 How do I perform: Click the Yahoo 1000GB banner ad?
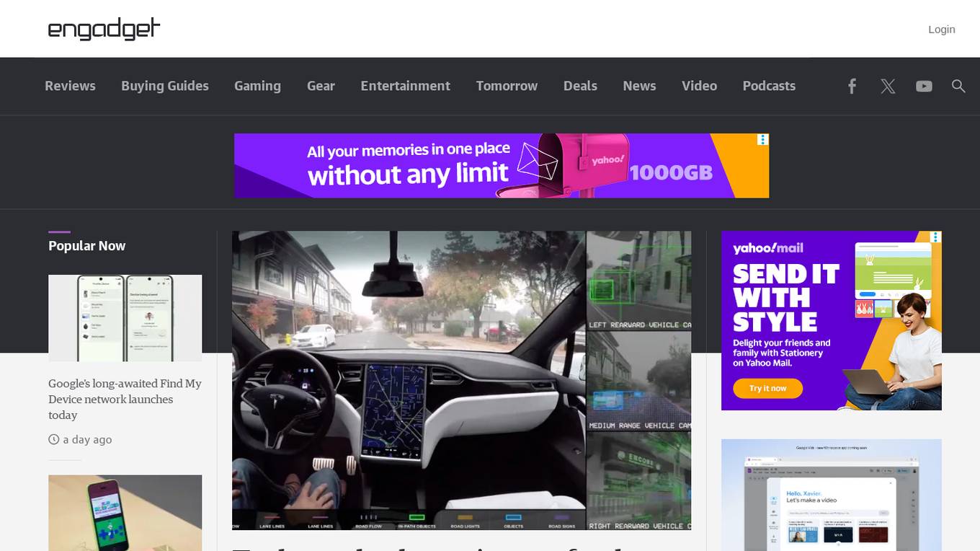click(502, 165)
